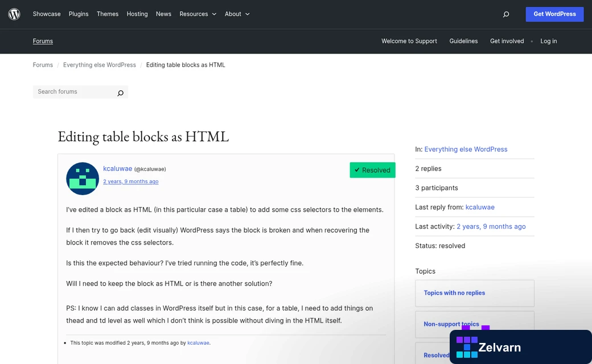Image resolution: width=592 pixels, height=364 pixels.
Task: Open the Plugins menu item
Action: (x=79, y=14)
